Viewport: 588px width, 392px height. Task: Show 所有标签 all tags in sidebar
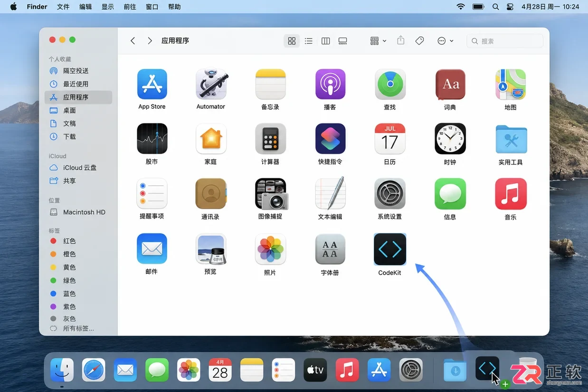tap(78, 328)
